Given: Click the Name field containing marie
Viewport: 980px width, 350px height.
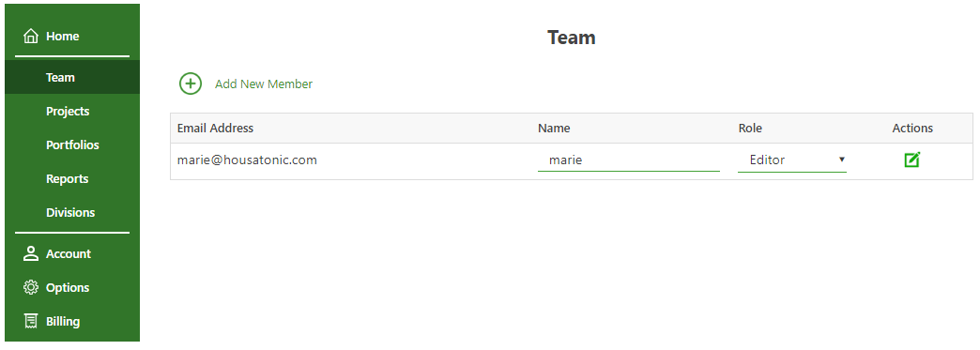Looking at the screenshot, I should [x=629, y=160].
